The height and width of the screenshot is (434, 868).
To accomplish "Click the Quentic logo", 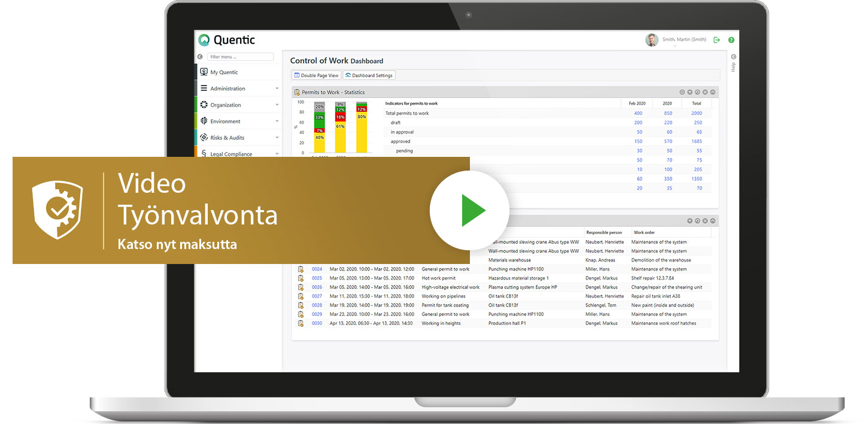I will (226, 40).
